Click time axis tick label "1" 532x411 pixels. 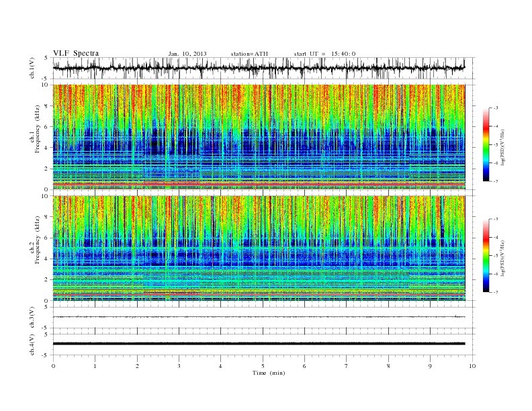pos(95,366)
